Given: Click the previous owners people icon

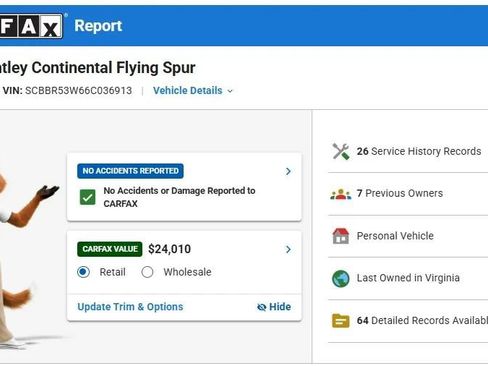Looking at the screenshot, I should pos(341,194).
